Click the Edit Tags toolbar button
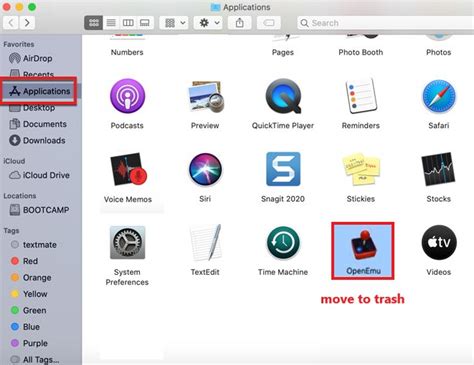Viewport: 474px width, 365px height. point(269,23)
